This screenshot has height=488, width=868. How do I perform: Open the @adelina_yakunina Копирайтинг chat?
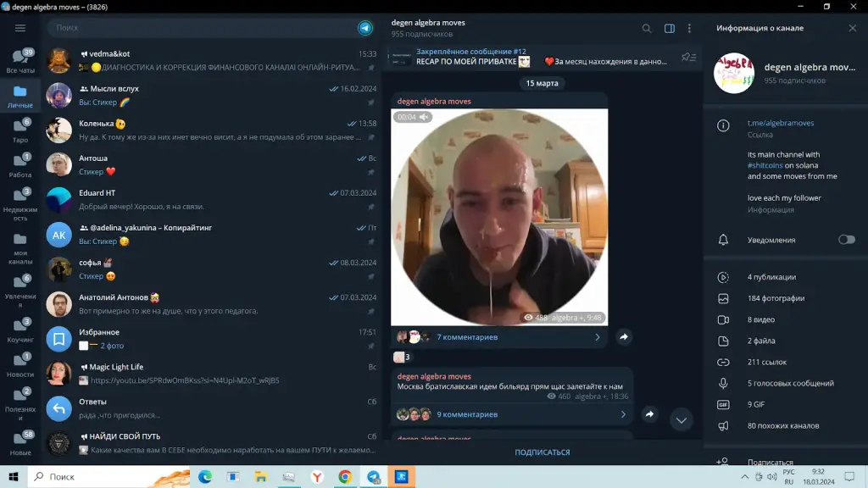(211, 235)
